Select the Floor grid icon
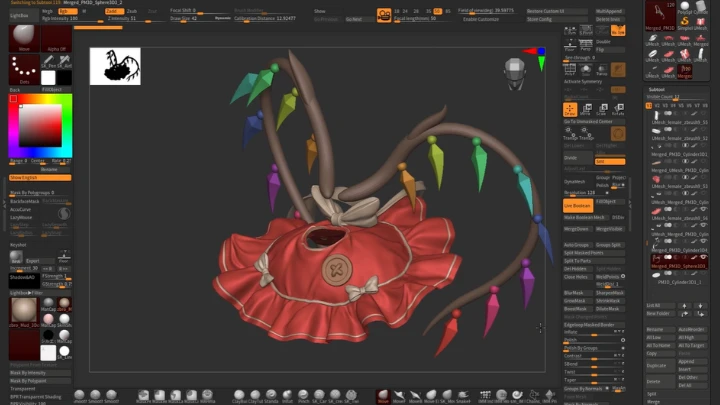Screen dimensions: 720x405 [x=570, y=45]
